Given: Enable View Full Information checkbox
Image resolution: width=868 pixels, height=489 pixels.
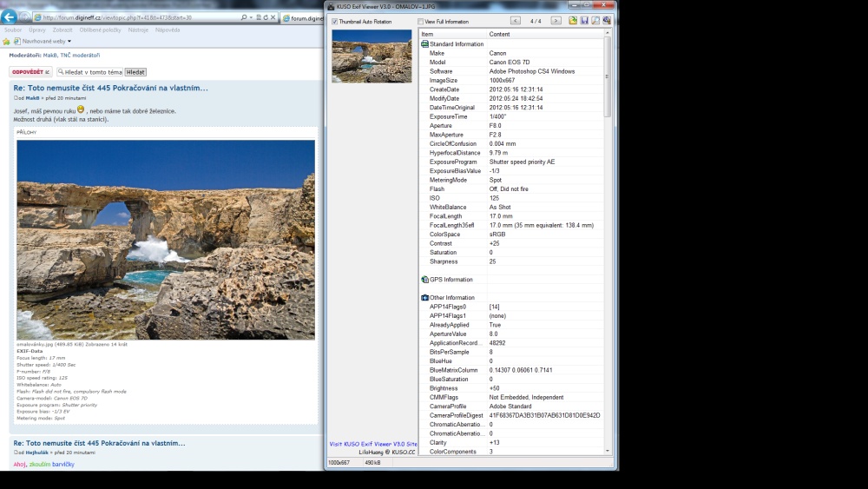Looking at the screenshot, I should pyautogui.click(x=421, y=22).
